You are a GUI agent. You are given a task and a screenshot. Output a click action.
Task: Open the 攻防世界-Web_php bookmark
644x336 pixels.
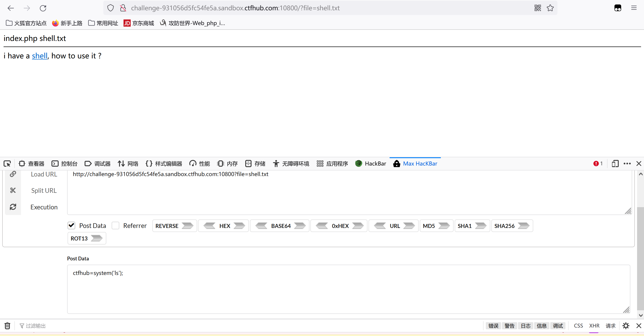(x=192, y=23)
